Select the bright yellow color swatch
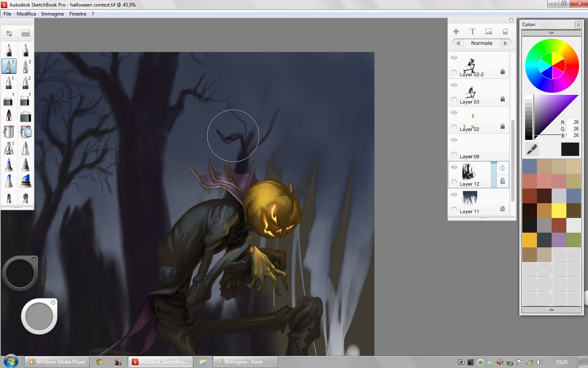The height and width of the screenshot is (368, 588). pyautogui.click(x=559, y=211)
